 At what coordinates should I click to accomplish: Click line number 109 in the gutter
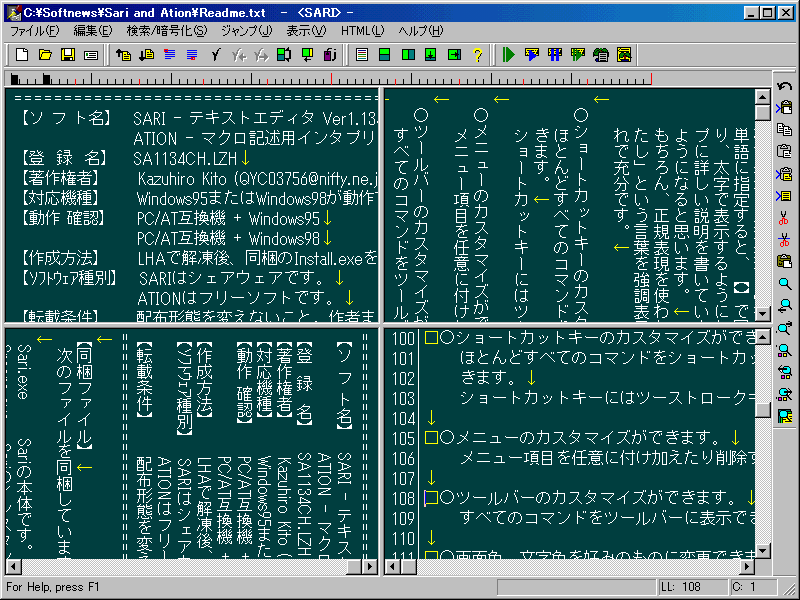pyautogui.click(x=404, y=518)
